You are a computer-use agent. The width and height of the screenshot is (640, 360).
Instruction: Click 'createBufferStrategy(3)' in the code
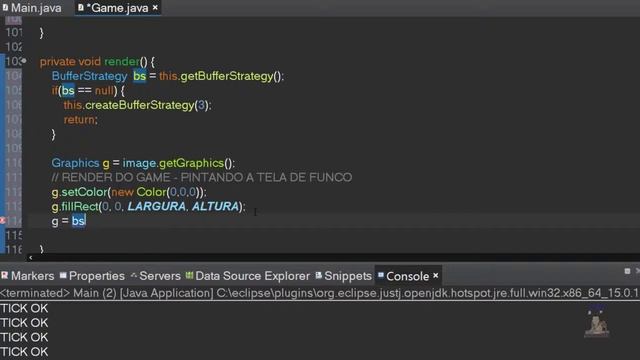pyautogui.click(x=147, y=105)
